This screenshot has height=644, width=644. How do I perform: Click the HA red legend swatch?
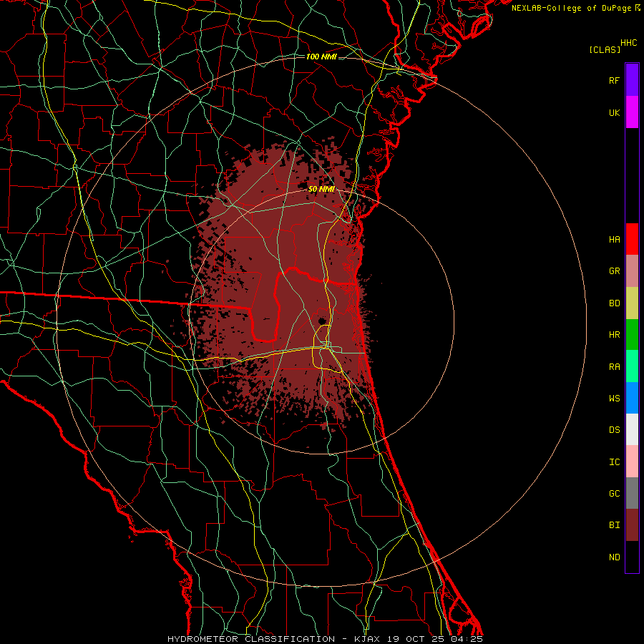coord(632,239)
